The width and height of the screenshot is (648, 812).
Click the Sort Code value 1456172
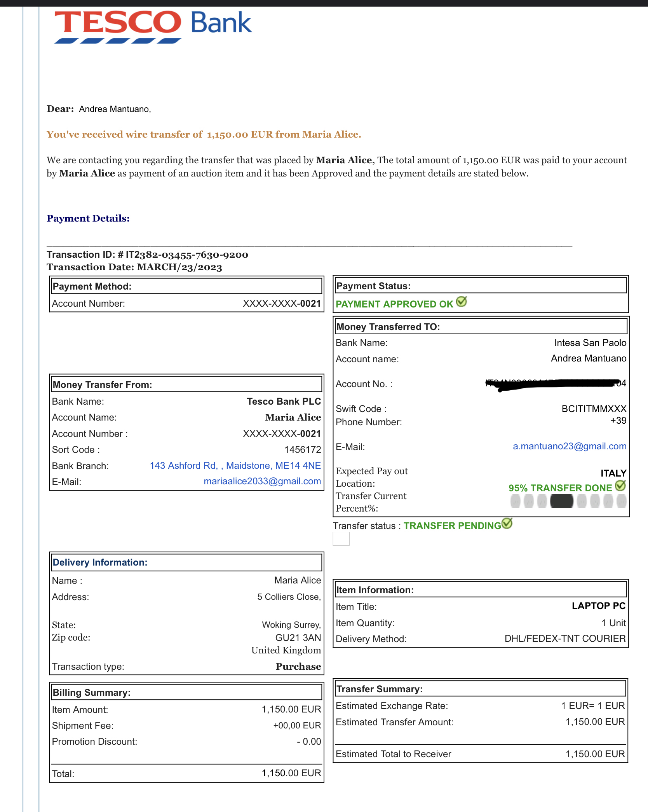(303, 450)
